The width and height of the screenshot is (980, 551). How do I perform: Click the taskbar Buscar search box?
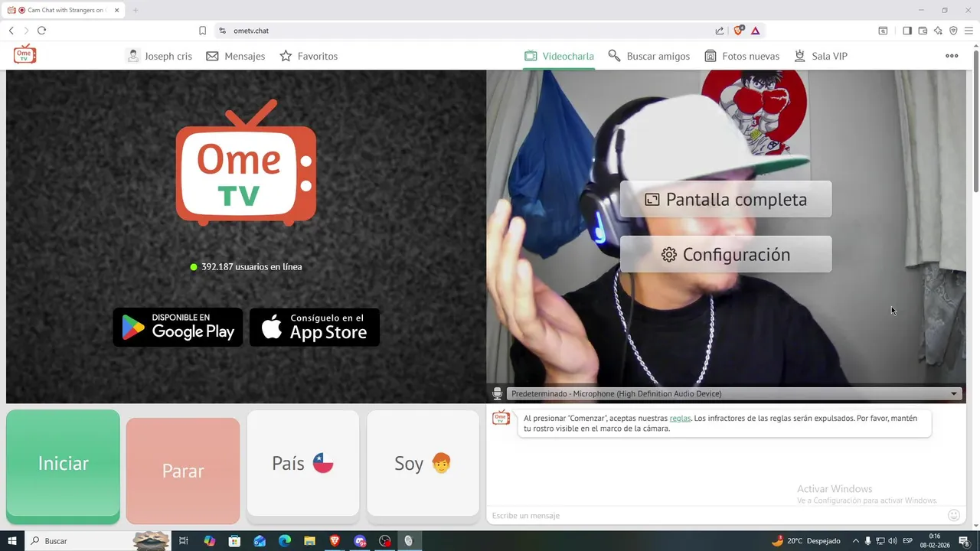tap(100, 541)
